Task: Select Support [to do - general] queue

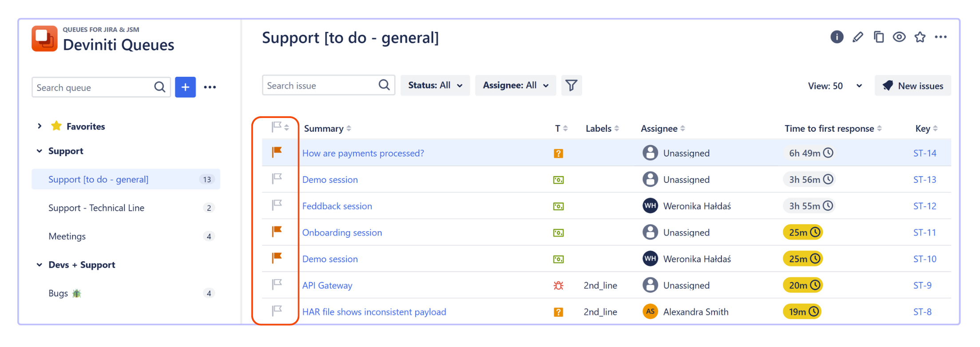Action: coord(126,179)
